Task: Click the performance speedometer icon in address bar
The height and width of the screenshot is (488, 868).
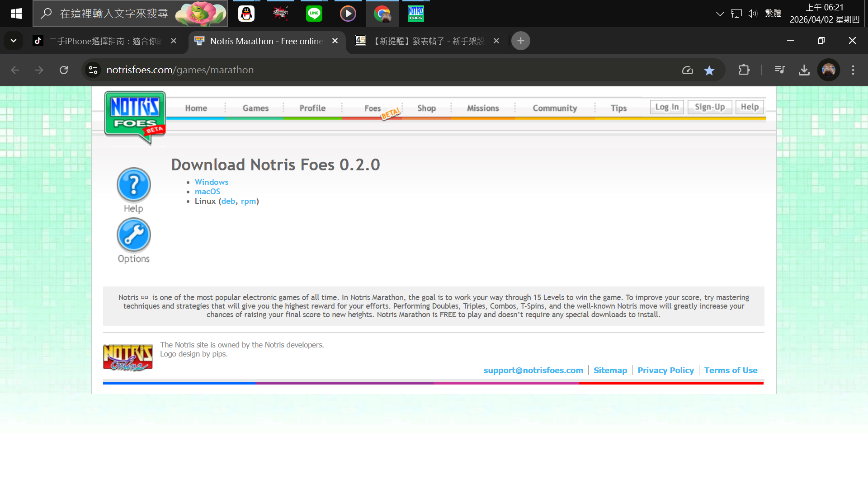Action: coord(688,70)
